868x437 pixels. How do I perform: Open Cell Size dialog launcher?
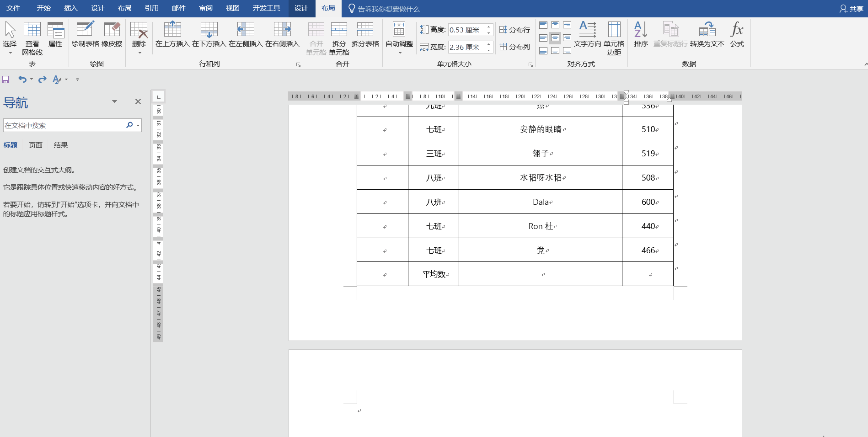[x=530, y=65]
